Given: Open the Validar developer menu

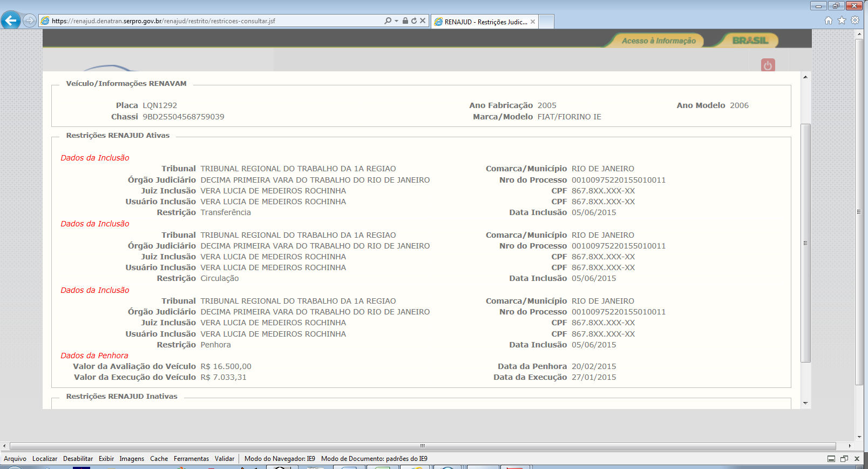Looking at the screenshot, I should [225, 459].
